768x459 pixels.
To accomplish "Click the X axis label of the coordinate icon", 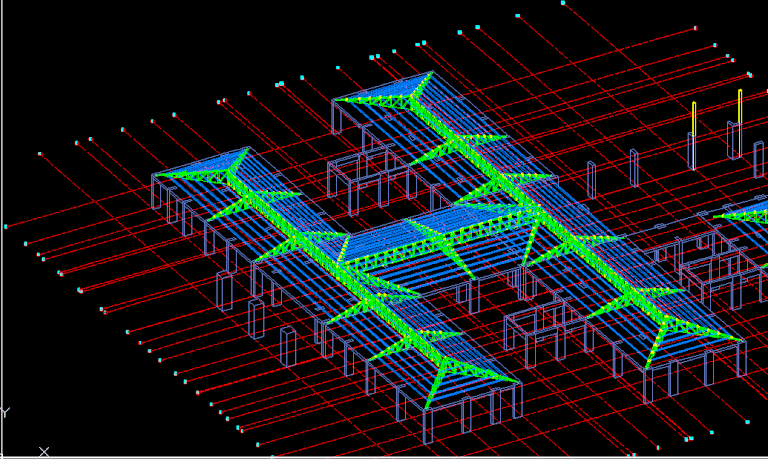I will tap(44, 452).
